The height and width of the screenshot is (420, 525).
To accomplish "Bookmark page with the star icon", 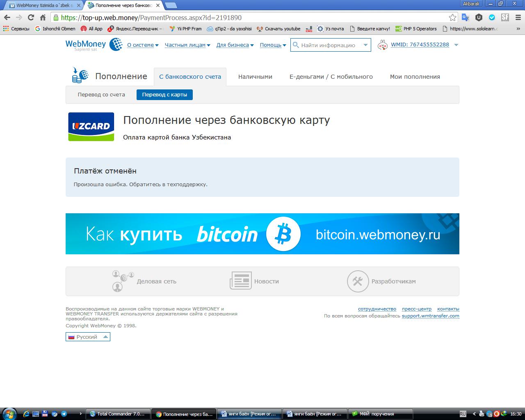I will pos(452,17).
